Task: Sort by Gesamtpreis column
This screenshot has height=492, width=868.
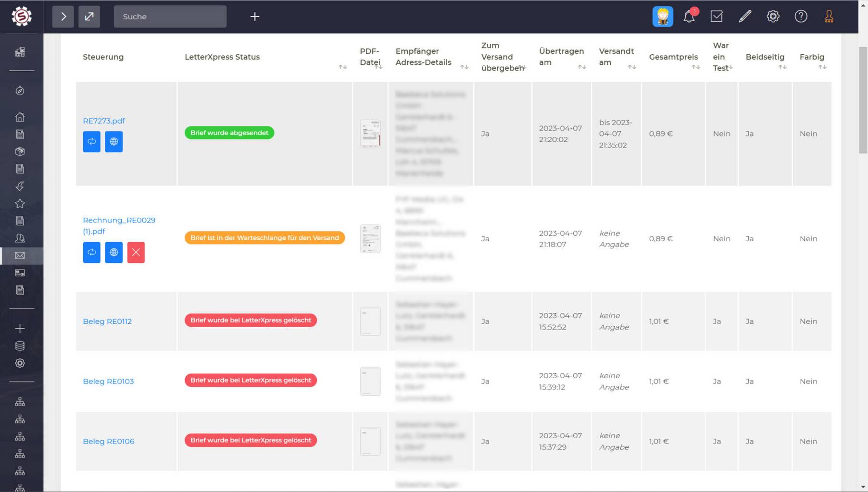Action: (x=695, y=67)
